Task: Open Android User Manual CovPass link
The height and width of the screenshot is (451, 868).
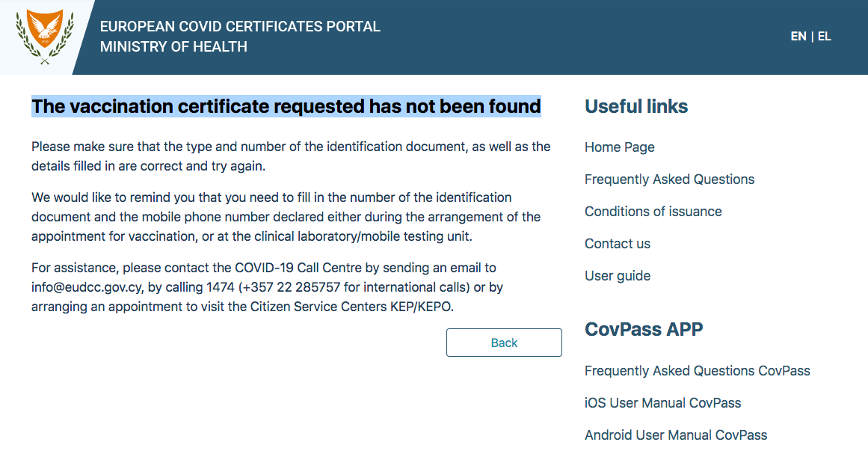Action: (676, 435)
